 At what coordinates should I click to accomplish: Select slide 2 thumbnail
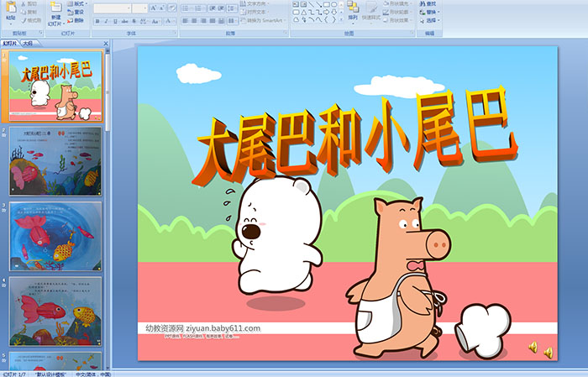click(55, 161)
